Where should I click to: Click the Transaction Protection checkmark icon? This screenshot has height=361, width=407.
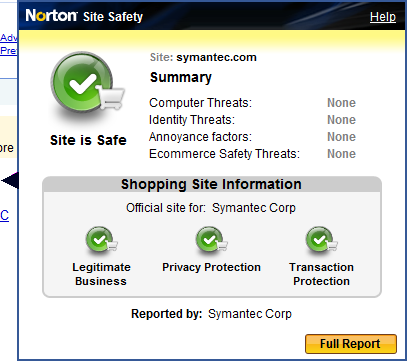point(321,240)
